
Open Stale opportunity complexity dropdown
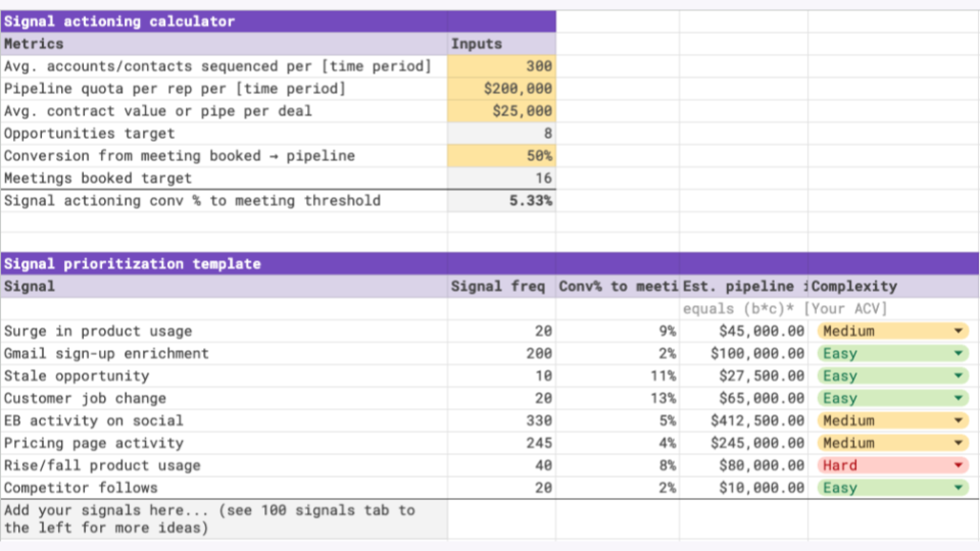(958, 376)
